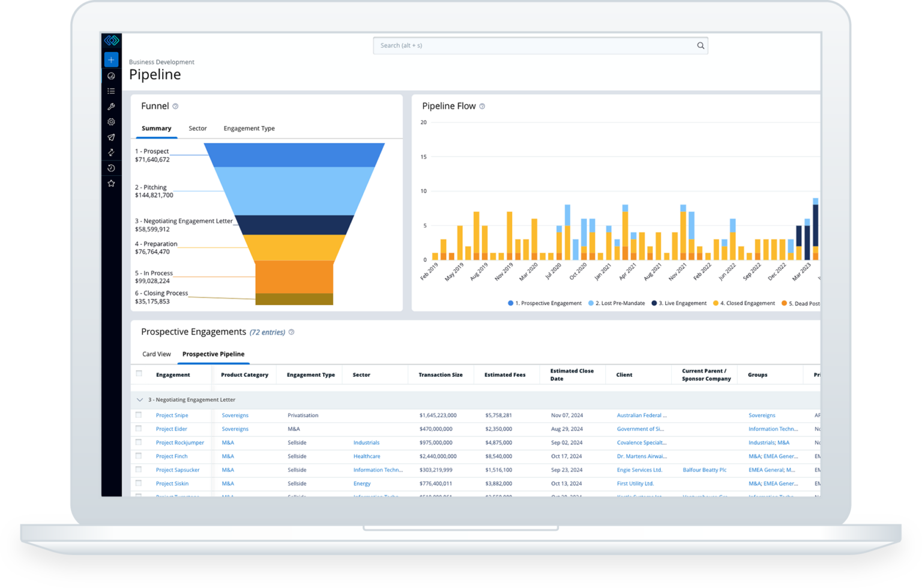922x588 pixels.
Task: Switch to Card View tab
Action: [x=156, y=353]
